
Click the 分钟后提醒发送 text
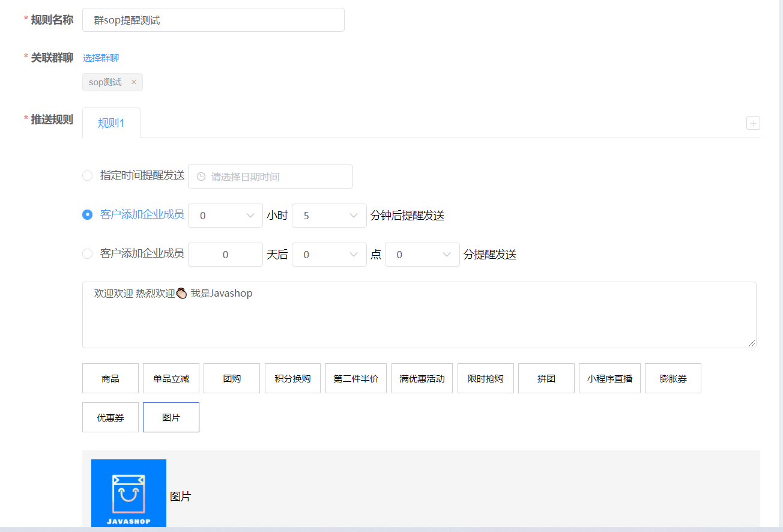click(x=408, y=216)
